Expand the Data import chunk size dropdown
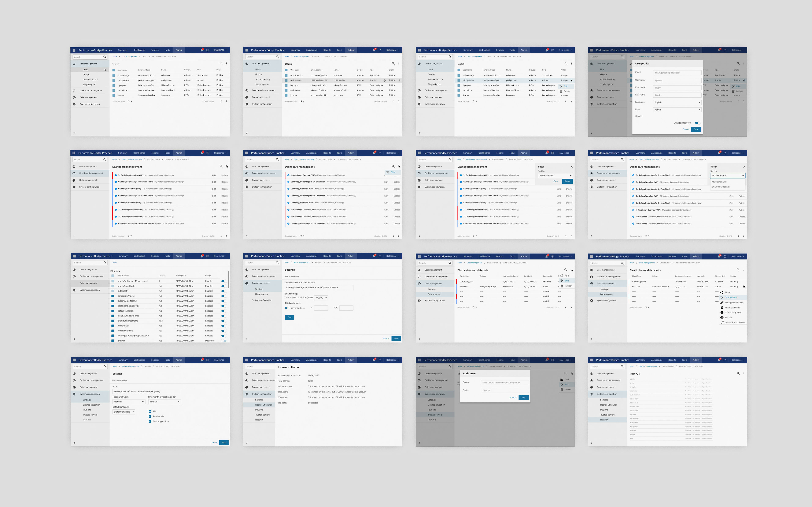Screen dimensions: 812x507 click(x=321, y=298)
